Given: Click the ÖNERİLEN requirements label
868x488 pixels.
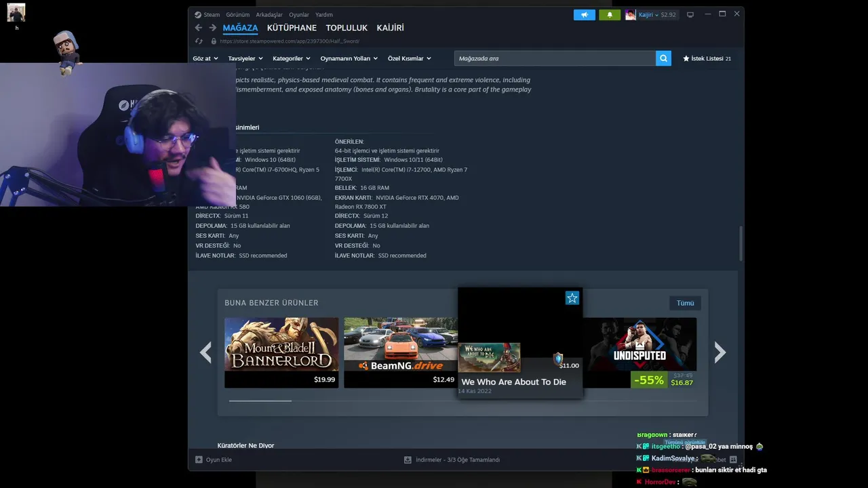Looking at the screenshot, I should click(x=349, y=142).
